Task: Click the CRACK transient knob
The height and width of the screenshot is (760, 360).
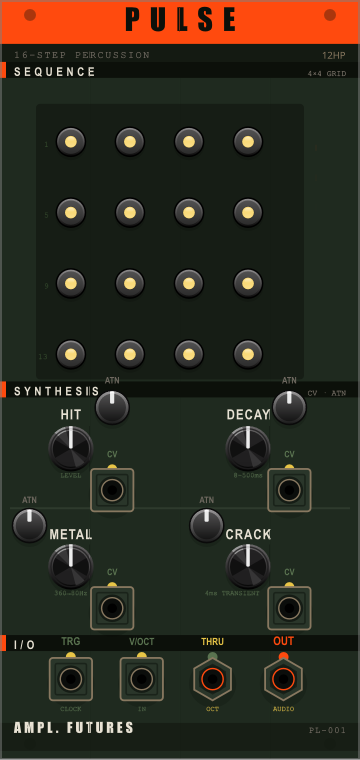Action: tap(248, 566)
